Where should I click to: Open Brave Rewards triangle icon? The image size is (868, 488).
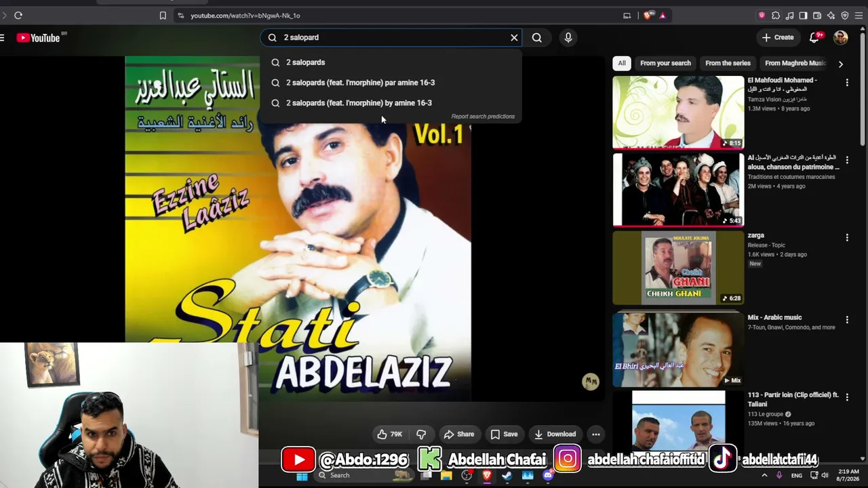(663, 16)
